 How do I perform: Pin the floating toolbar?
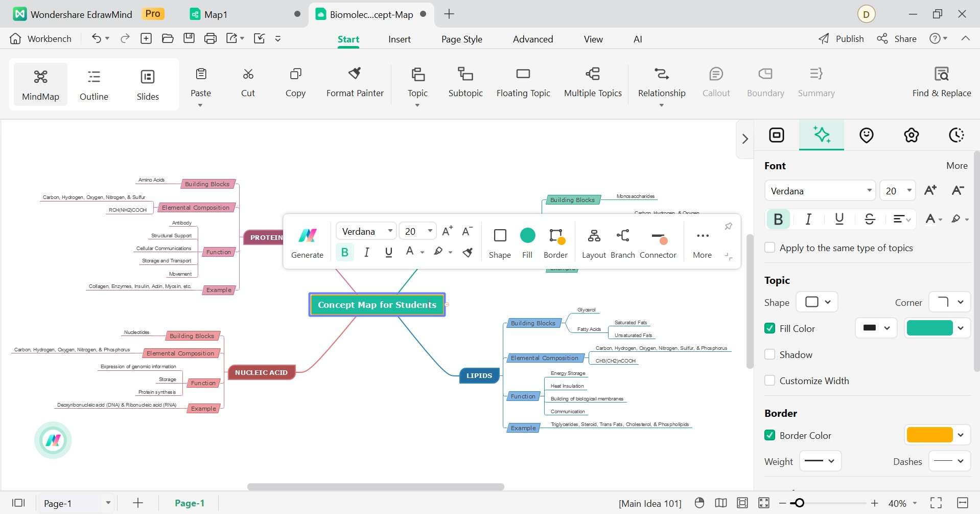point(729,226)
